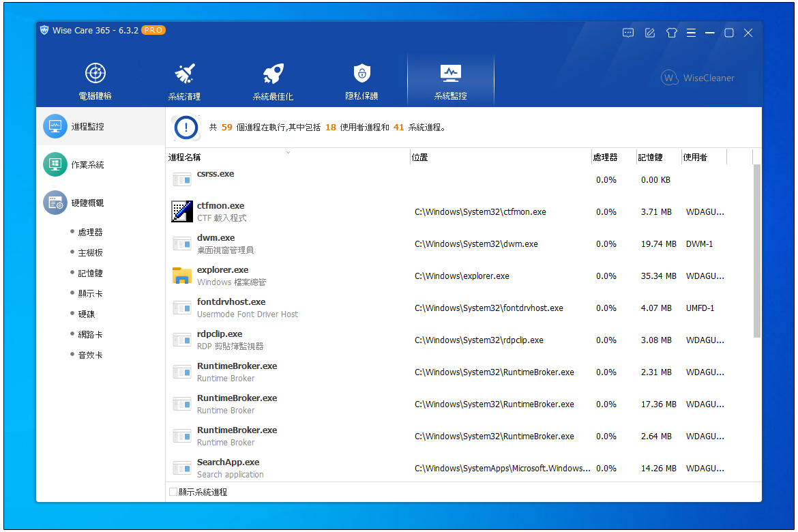Open the WiseCleaner link
The image size is (798, 532).
pyautogui.click(x=698, y=78)
